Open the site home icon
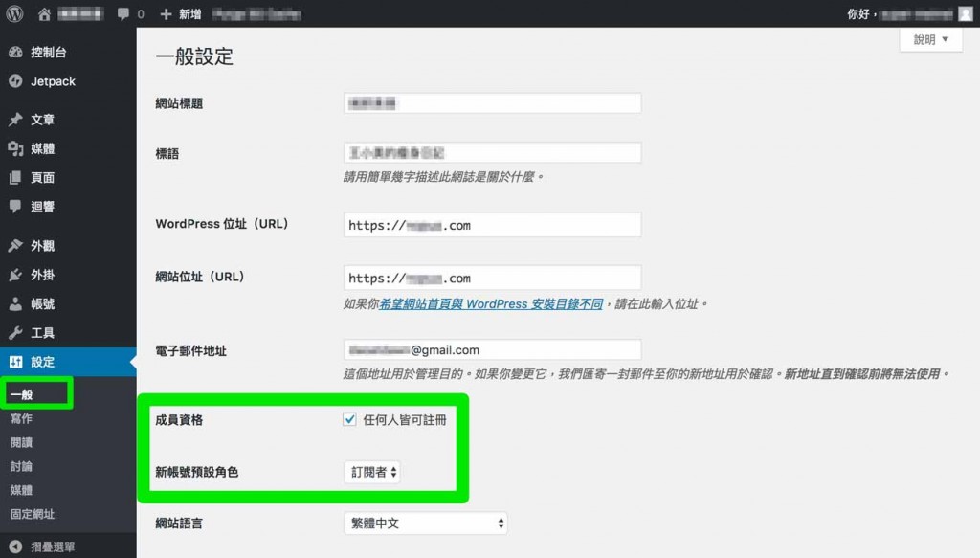The width and height of the screenshot is (980, 558). [x=44, y=13]
